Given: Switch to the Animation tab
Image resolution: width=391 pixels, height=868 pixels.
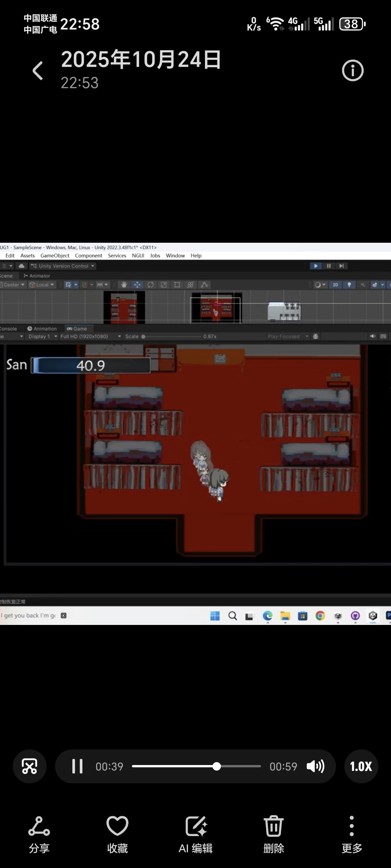Looking at the screenshot, I should 42,328.
